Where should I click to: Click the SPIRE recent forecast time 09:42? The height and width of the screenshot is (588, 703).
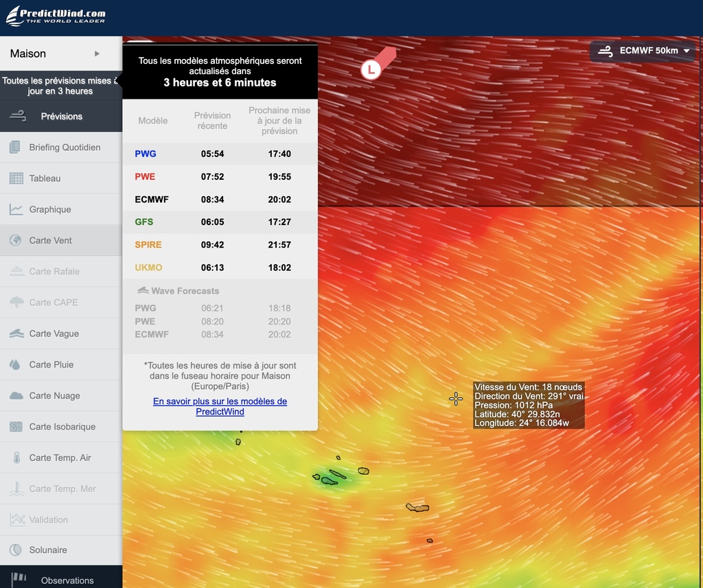click(x=212, y=245)
